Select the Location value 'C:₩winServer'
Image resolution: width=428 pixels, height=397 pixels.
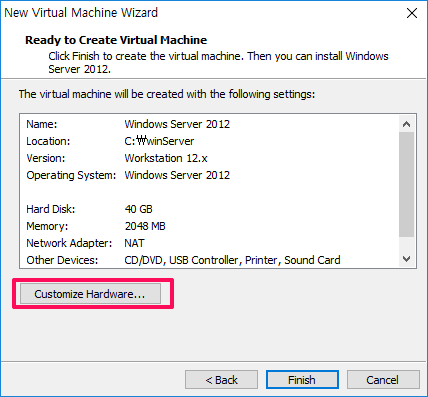(x=159, y=141)
